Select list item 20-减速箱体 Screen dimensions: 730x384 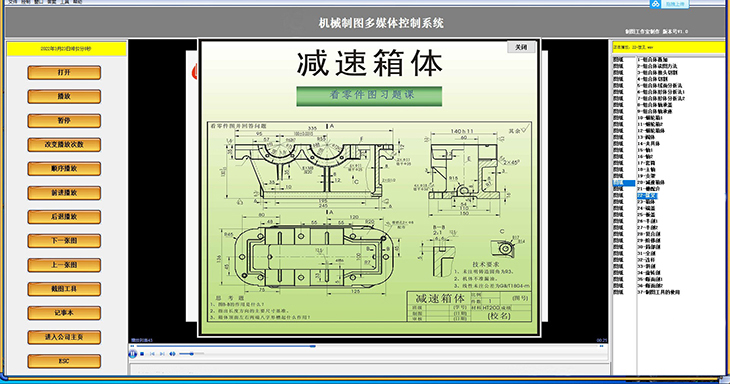(x=651, y=182)
